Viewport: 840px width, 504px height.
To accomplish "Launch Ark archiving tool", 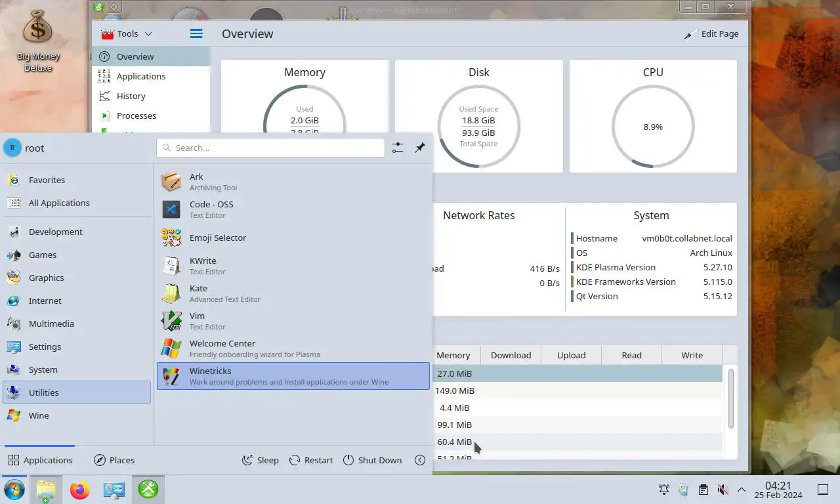I will tap(293, 182).
